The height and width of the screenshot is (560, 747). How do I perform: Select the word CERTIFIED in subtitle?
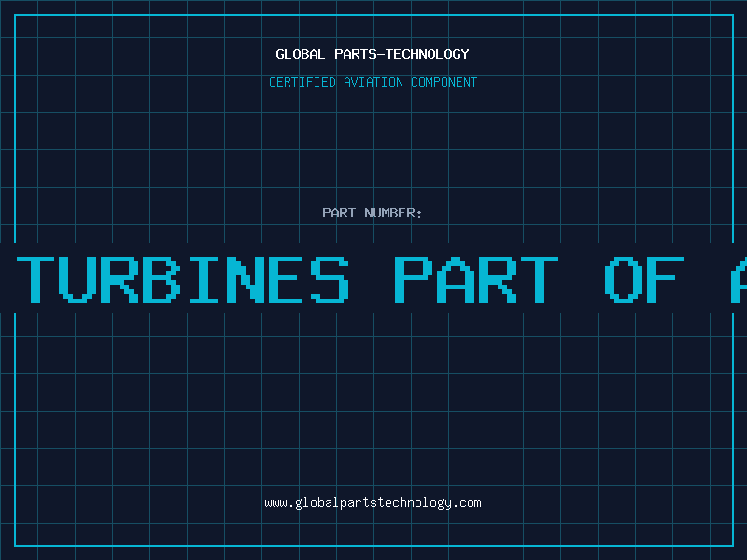303,82
